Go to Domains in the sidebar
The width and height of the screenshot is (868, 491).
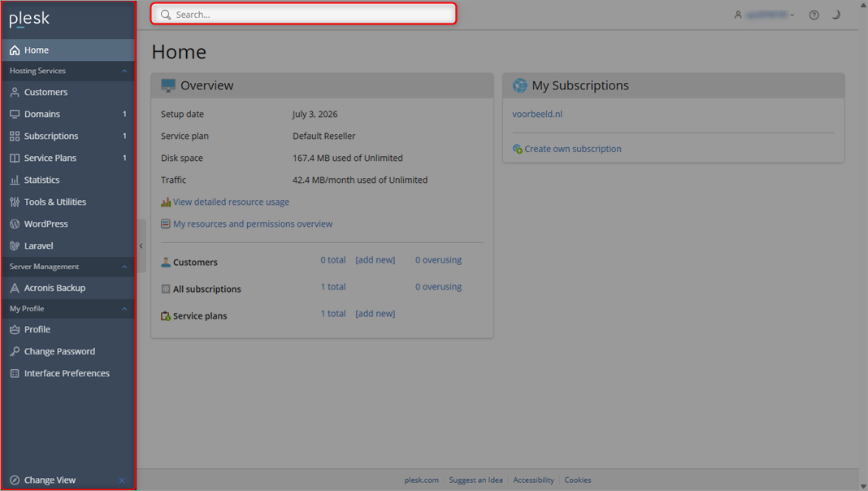click(x=68, y=114)
